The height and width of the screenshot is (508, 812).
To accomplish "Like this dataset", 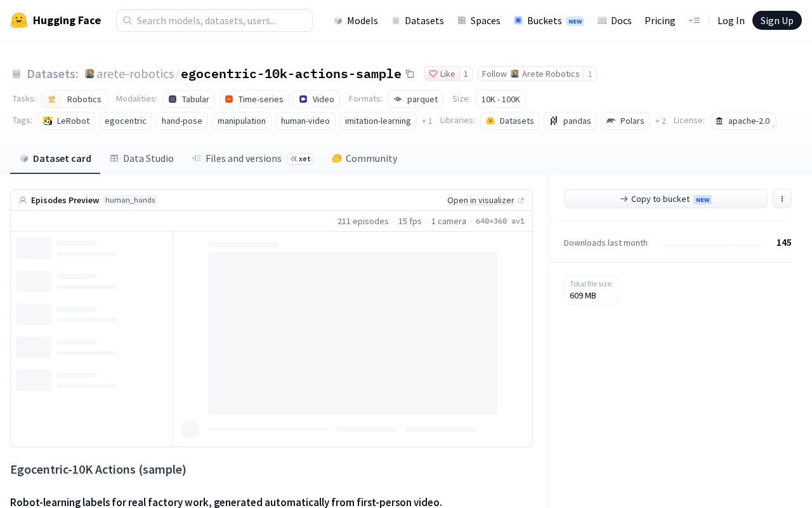I will 442,74.
